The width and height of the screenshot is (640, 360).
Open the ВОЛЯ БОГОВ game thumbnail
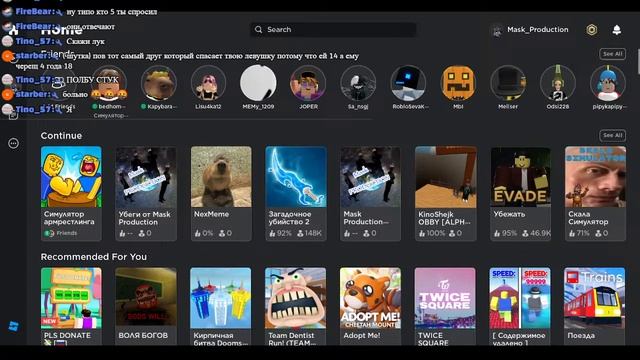[x=146, y=298]
